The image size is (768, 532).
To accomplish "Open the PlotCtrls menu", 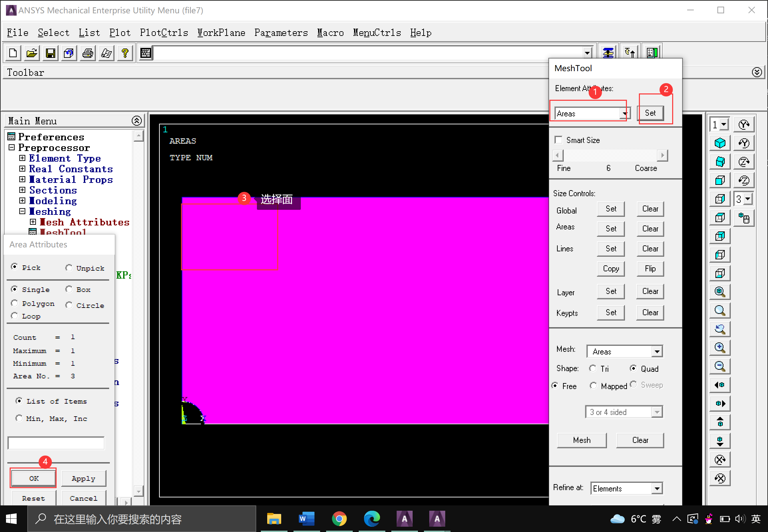I will pyautogui.click(x=164, y=33).
